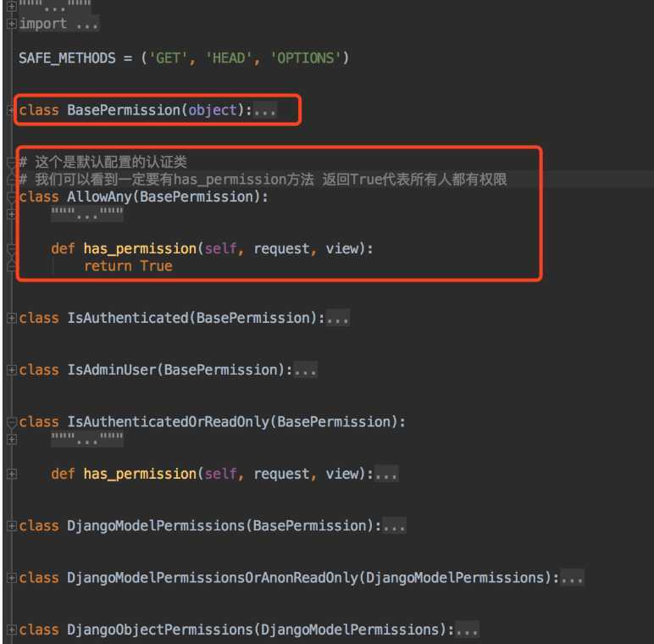Click the 'object' base class in BasePermission

click(213, 110)
